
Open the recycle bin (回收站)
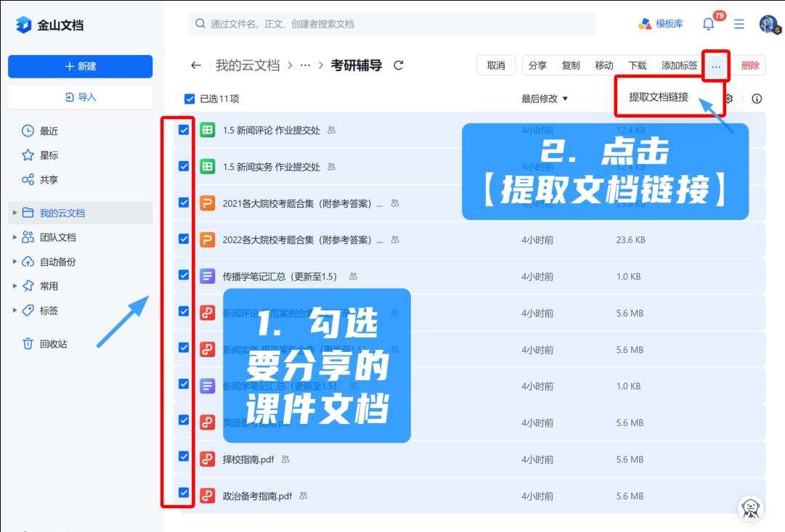(x=52, y=344)
